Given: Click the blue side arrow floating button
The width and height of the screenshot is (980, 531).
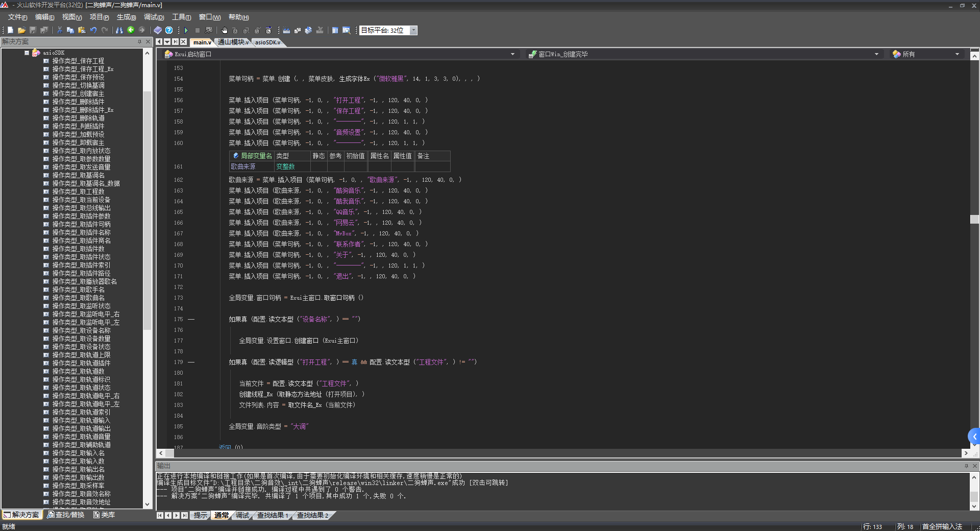Looking at the screenshot, I should 974,437.
